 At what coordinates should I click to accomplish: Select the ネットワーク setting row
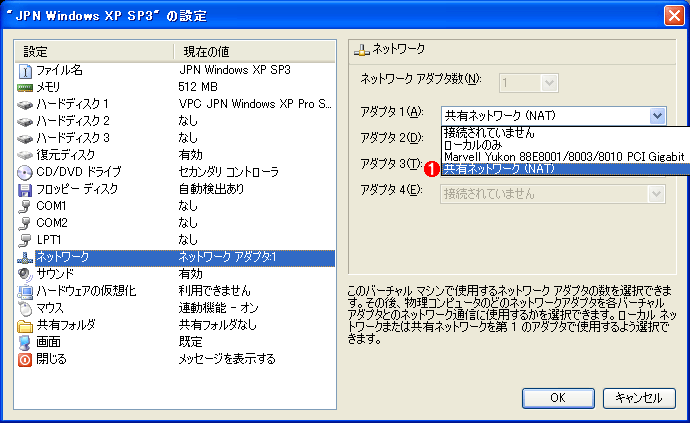tap(176, 257)
